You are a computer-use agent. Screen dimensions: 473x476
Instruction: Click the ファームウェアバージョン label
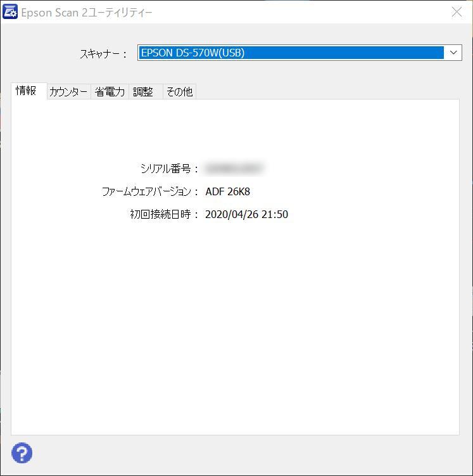150,191
